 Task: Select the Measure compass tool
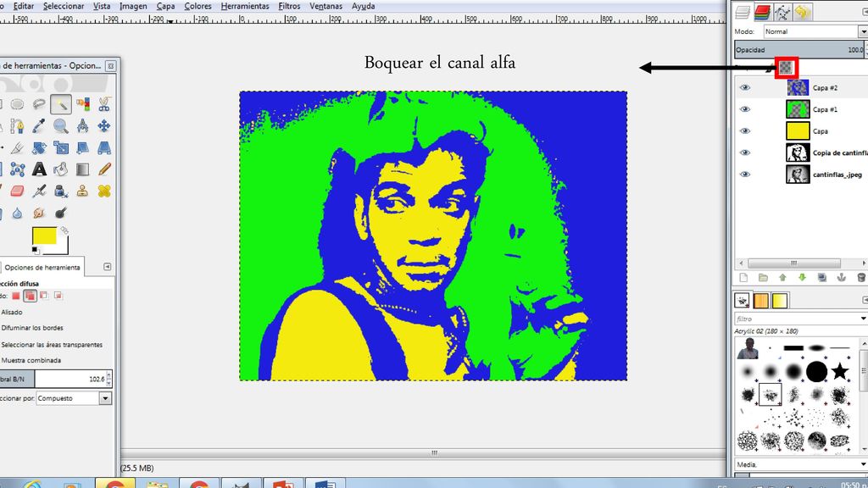pos(83,126)
